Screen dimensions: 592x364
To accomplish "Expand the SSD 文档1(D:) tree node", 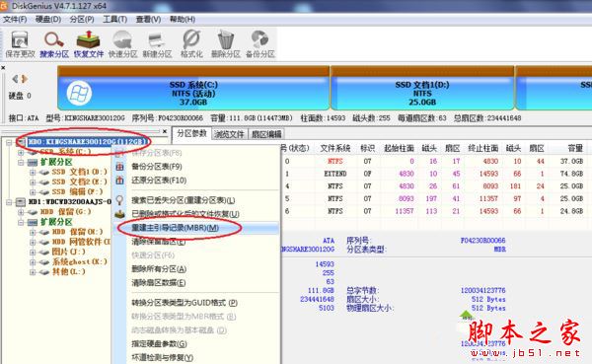I will point(33,173).
